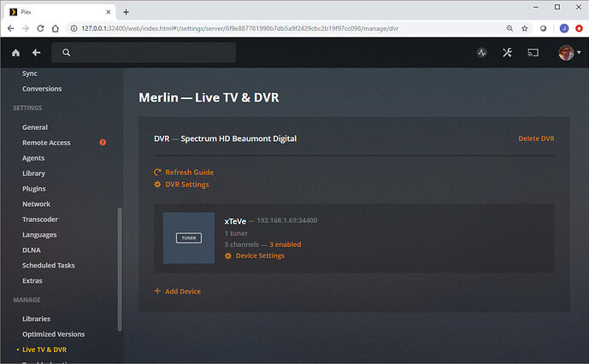Click the zoom magnifier icon in address bar

(x=509, y=28)
